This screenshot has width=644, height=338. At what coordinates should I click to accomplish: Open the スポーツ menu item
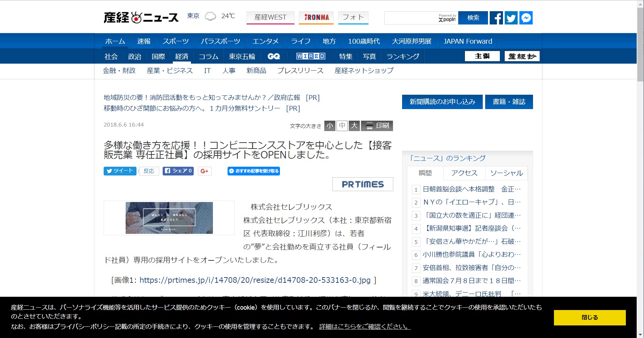pyautogui.click(x=176, y=41)
